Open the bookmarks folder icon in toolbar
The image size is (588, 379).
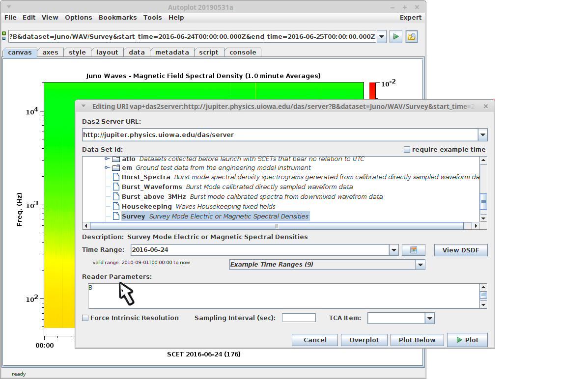tap(411, 37)
